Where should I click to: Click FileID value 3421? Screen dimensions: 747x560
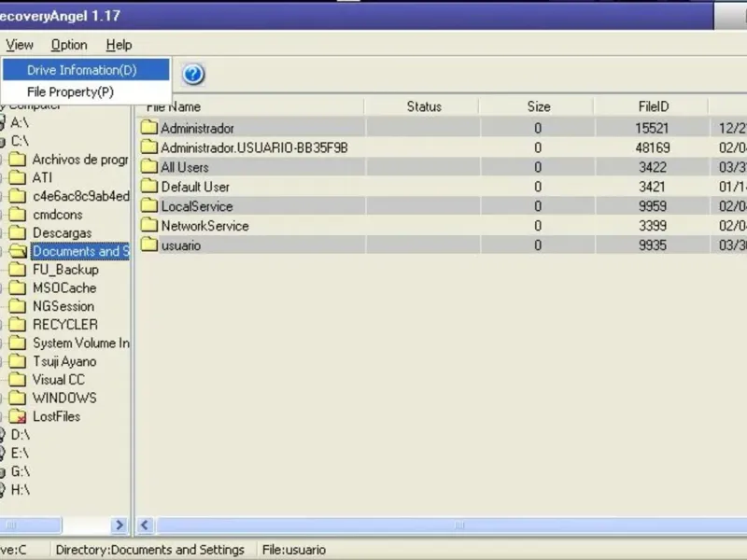(652, 187)
